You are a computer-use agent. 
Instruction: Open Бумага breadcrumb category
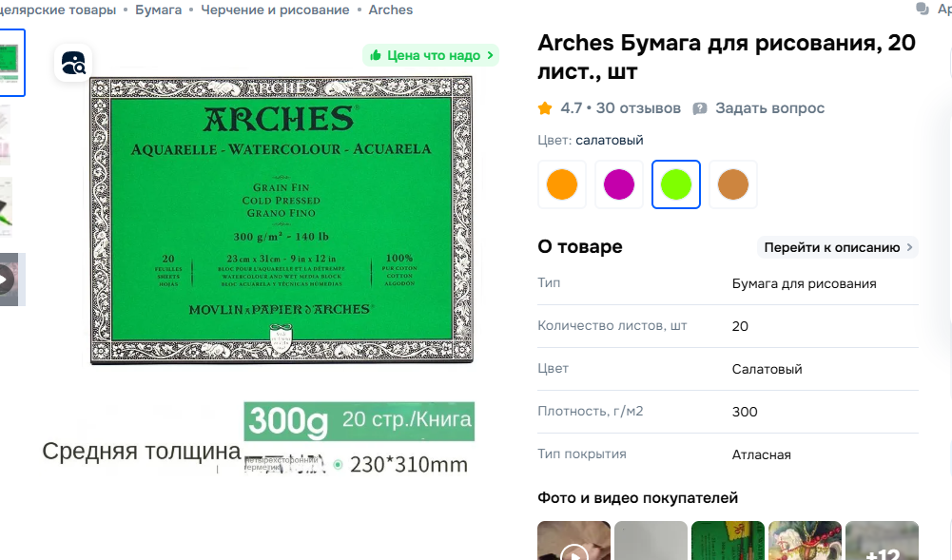[159, 10]
